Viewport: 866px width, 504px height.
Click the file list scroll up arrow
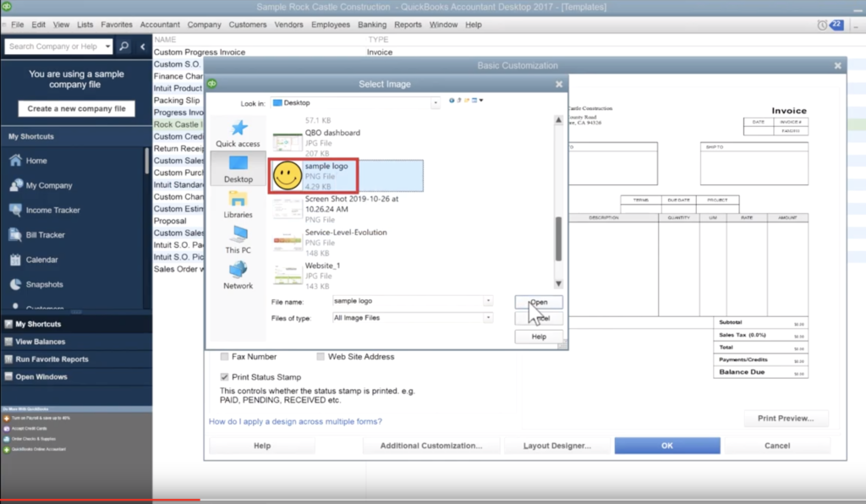(558, 120)
